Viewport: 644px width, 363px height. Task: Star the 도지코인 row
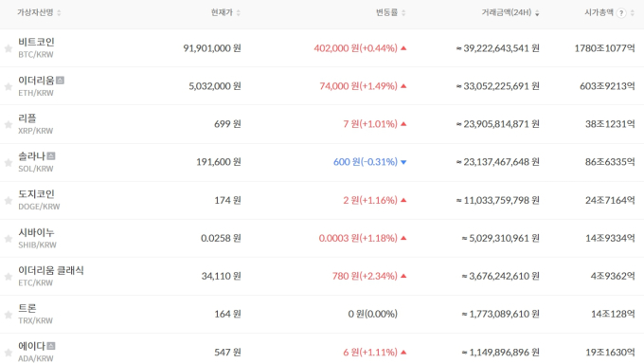(9, 201)
